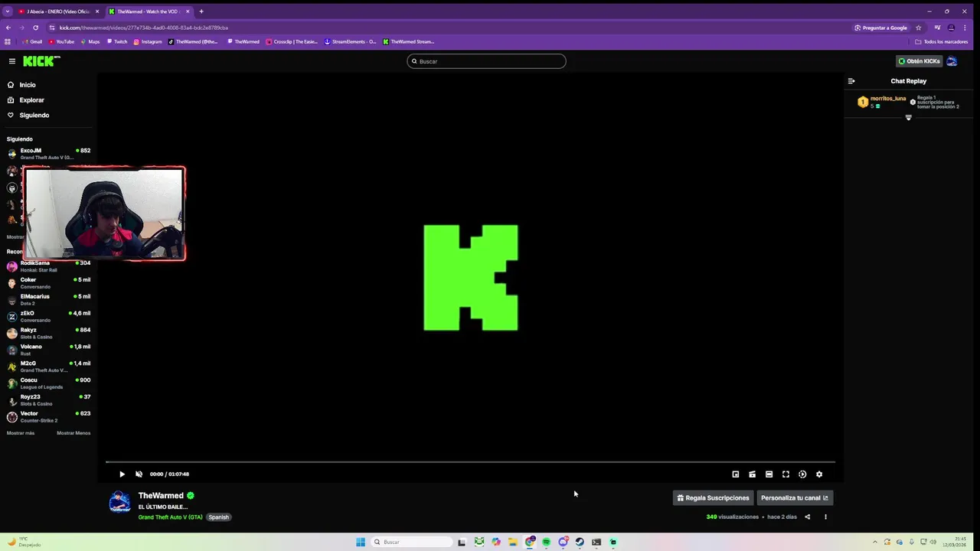Open Twitch bookmark
This screenshot has width=980, height=551.
click(117, 42)
